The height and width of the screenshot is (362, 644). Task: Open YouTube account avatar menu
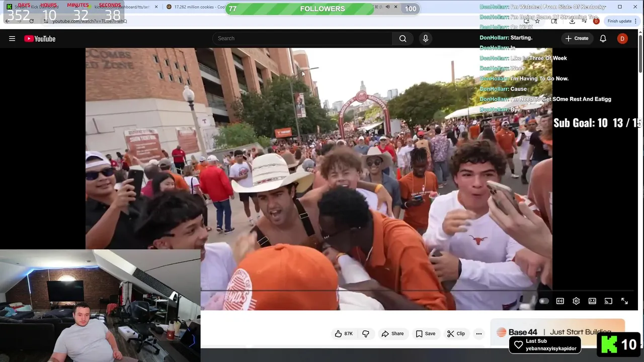622,39
